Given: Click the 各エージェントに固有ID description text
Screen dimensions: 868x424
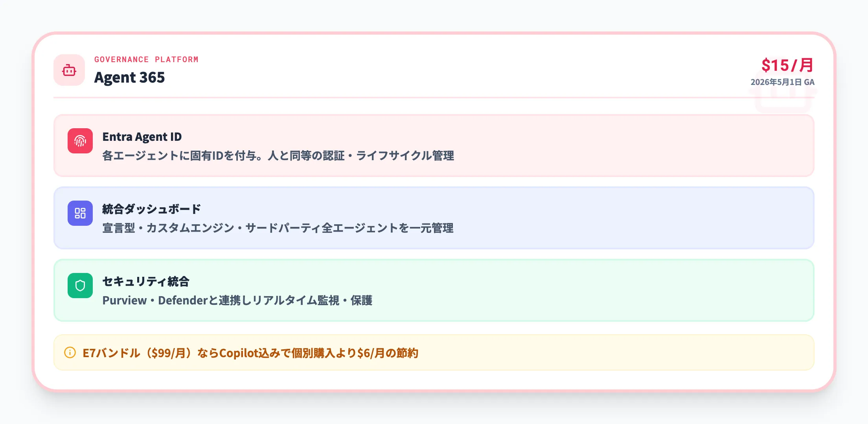Looking at the screenshot, I should pyautogui.click(x=278, y=156).
